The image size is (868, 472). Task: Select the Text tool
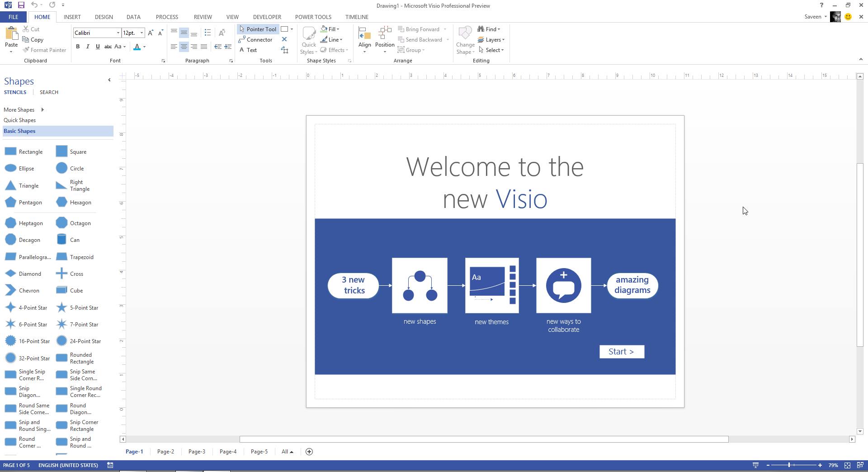[x=248, y=50]
